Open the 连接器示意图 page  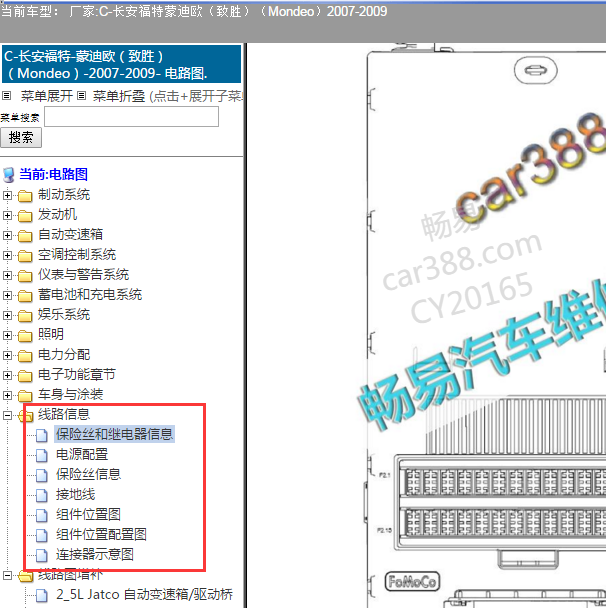pyautogui.click(x=95, y=554)
